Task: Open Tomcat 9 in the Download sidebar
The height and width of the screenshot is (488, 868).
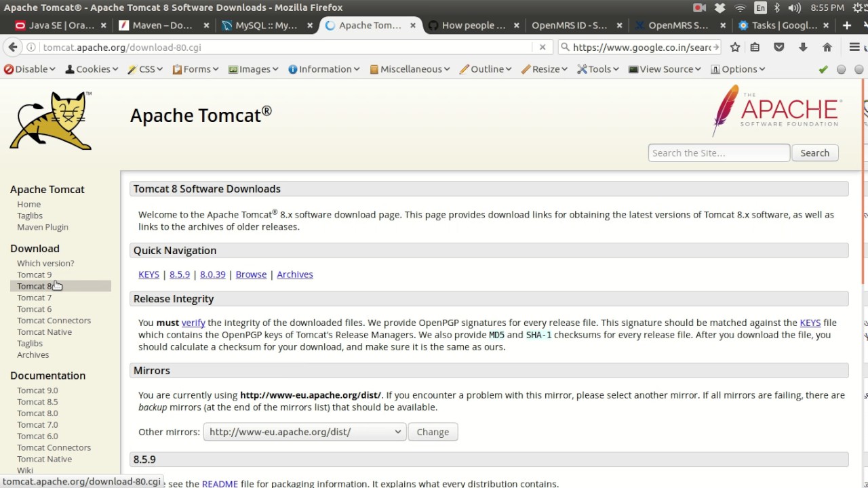Action: [x=34, y=274]
